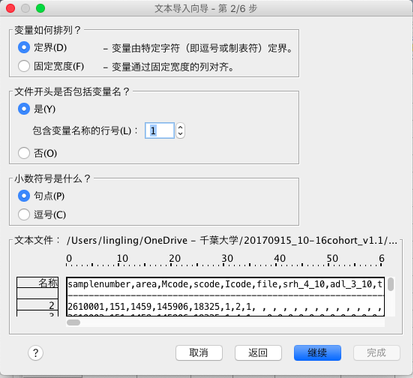
Task: Choose 否(O) for no variable names
Action: [24, 153]
